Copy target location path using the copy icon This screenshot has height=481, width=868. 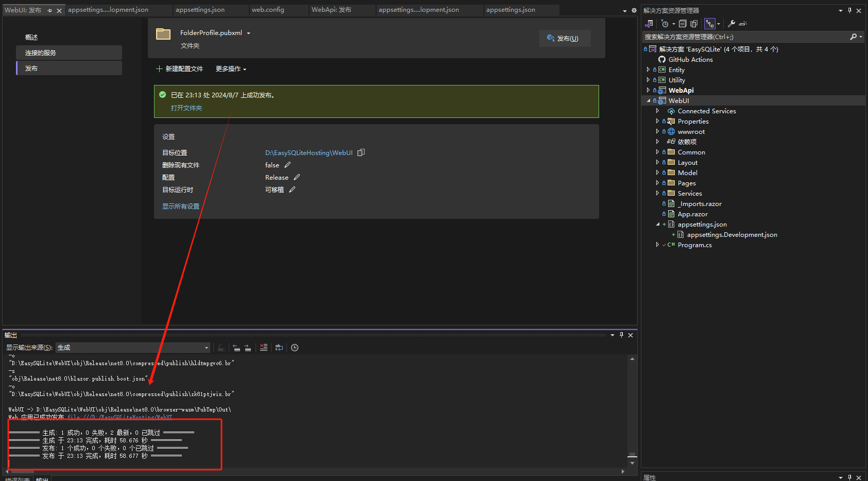click(x=361, y=152)
